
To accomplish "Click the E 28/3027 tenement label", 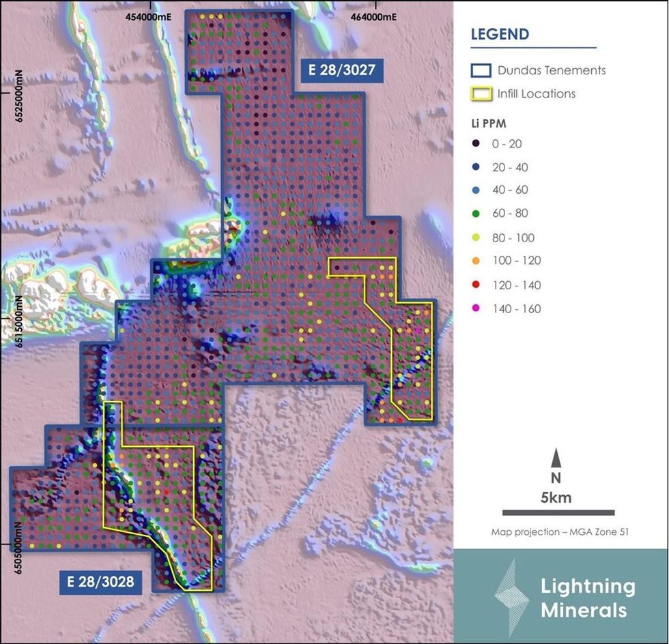I will (341, 69).
